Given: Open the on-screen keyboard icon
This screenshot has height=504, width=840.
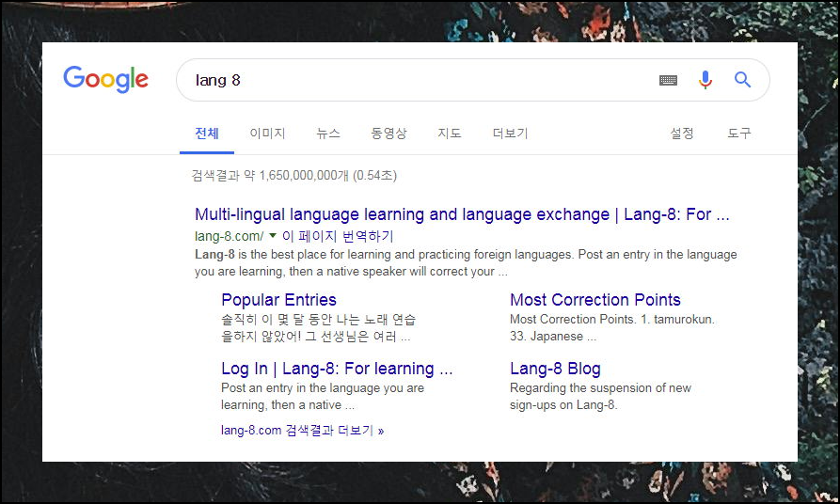Looking at the screenshot, I should point(668,80).
